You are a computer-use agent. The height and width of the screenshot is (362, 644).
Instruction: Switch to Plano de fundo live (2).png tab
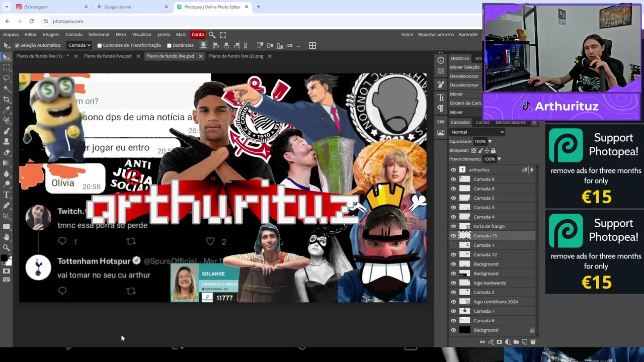235,56
